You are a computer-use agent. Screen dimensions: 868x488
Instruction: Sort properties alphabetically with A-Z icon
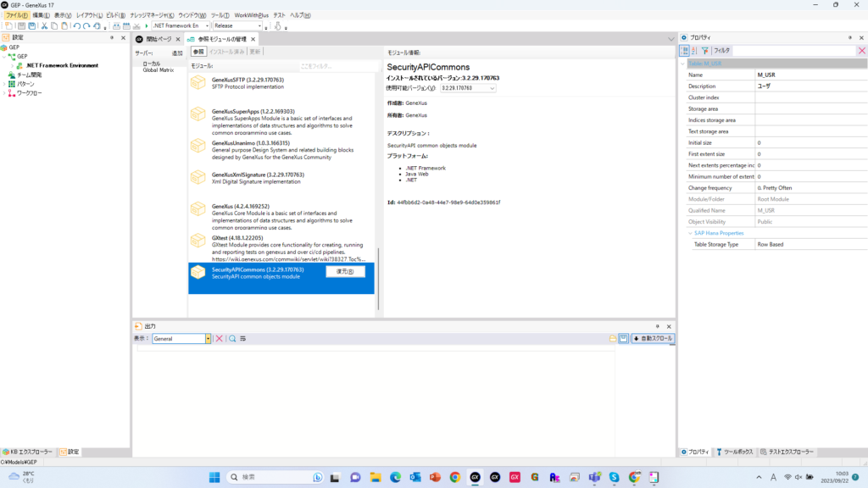694,51
